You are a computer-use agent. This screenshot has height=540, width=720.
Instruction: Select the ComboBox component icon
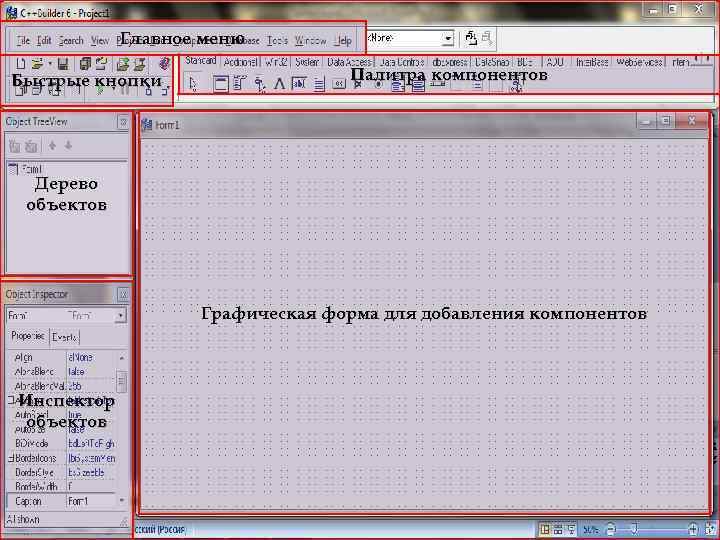(418, 85)
